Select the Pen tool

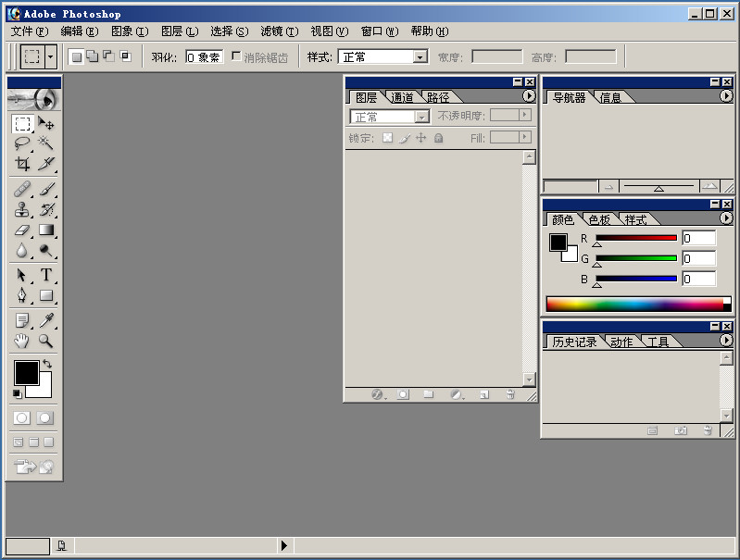click(22, 295)
